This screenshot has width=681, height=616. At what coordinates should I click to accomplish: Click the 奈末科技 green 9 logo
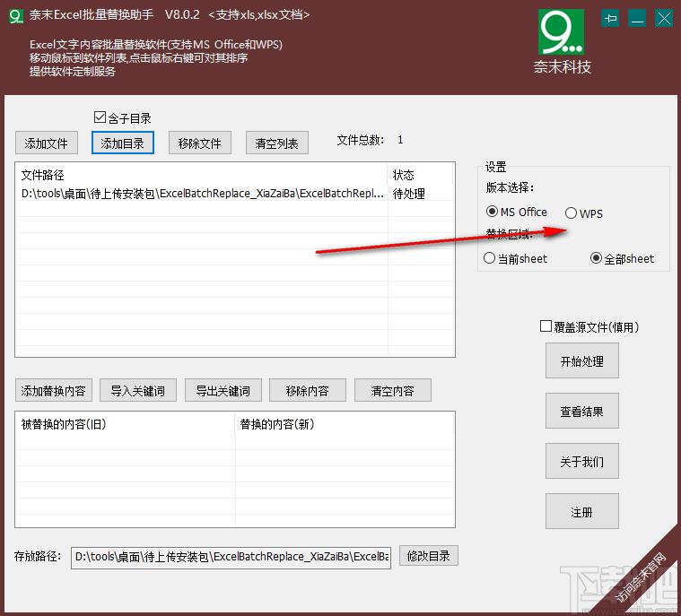point(561,31)
